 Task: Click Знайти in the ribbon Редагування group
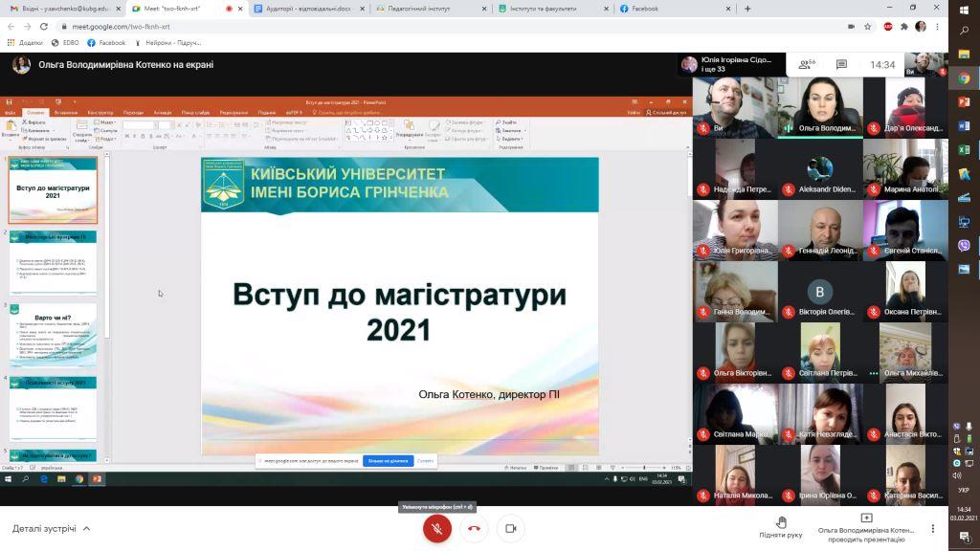(507, 121)
